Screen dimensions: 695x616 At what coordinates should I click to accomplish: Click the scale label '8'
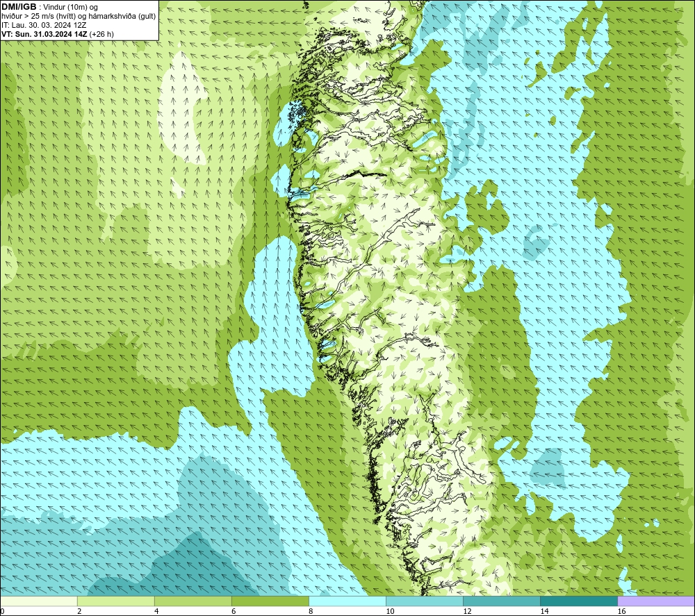coord(311,611)
